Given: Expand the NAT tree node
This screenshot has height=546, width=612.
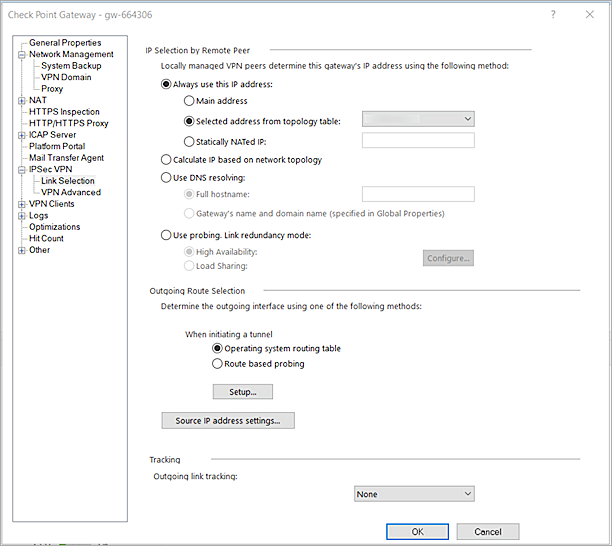Looking at the screenshot, I should 22,101.
